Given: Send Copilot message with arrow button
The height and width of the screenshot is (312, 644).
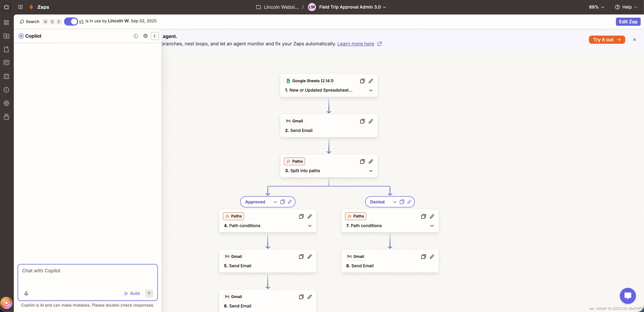Looking at the screenshot, I should tap(149, 293).
